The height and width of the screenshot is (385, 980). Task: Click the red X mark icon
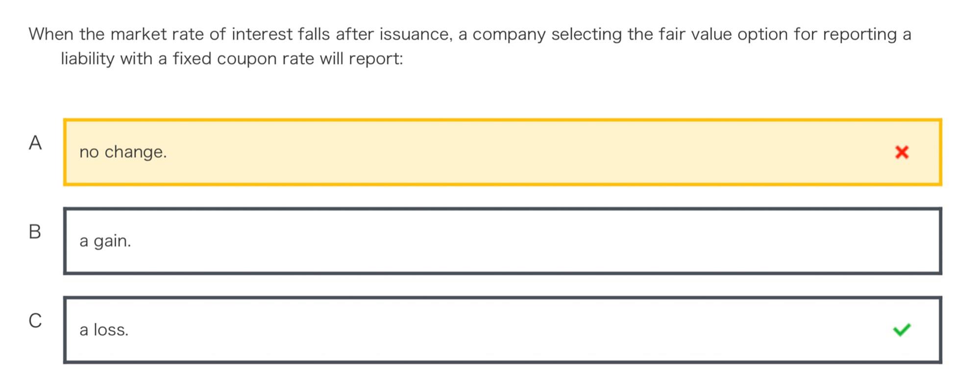(901, 152)
